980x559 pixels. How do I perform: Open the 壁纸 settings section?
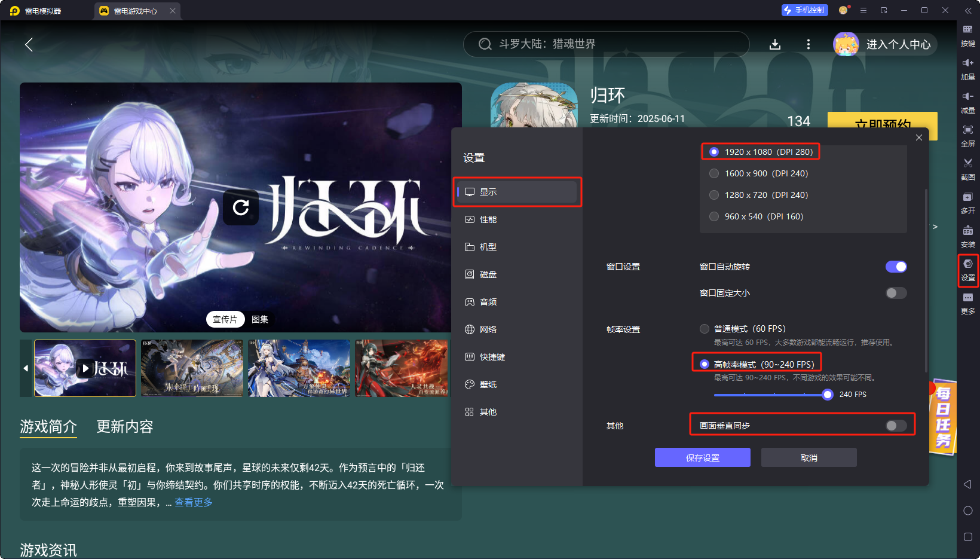click(x=517, y=384)
